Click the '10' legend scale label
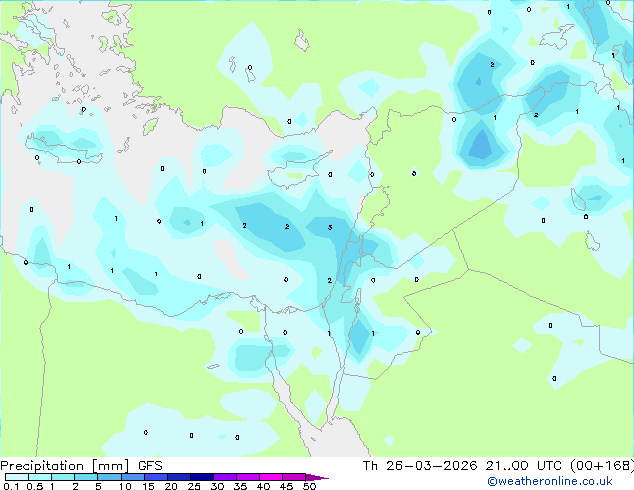This screenshot has width=634, height=490. tap(125, 486)
